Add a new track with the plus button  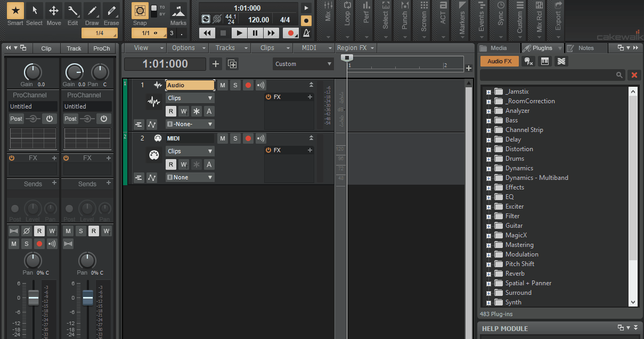216,63
